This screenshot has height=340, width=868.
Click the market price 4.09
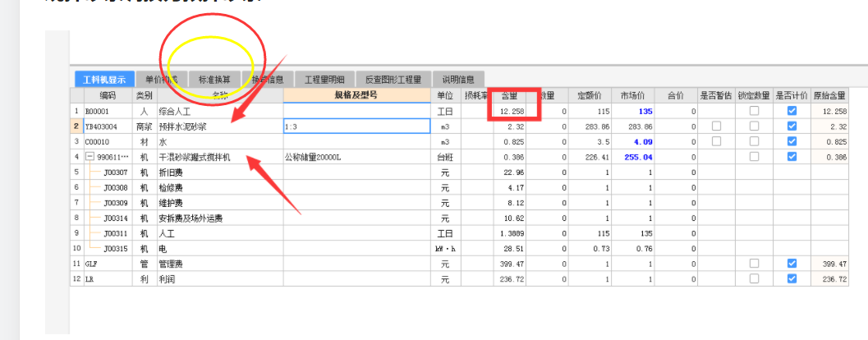[633, 142]
